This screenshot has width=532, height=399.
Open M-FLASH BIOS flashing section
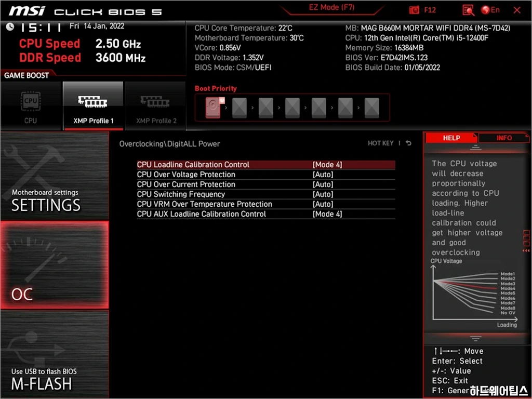click(55, 354)
